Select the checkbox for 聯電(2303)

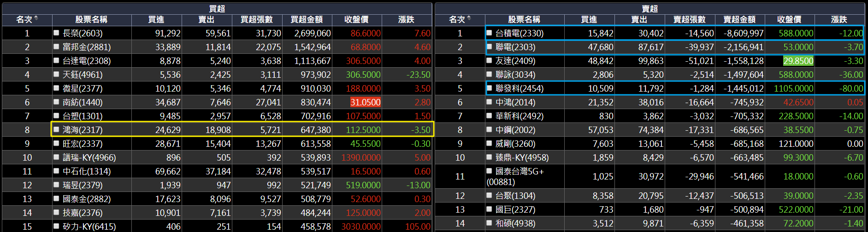(x=489, y=46)
